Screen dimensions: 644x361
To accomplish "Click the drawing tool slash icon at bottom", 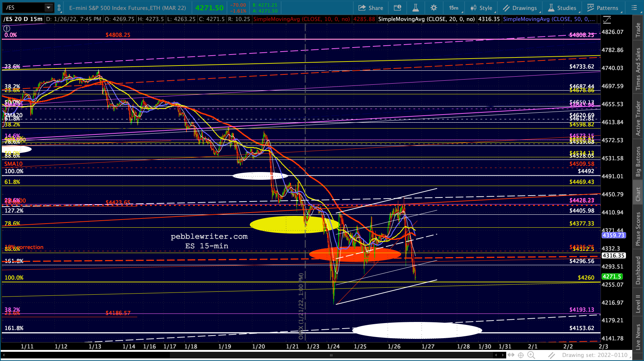I will point(552,355).
